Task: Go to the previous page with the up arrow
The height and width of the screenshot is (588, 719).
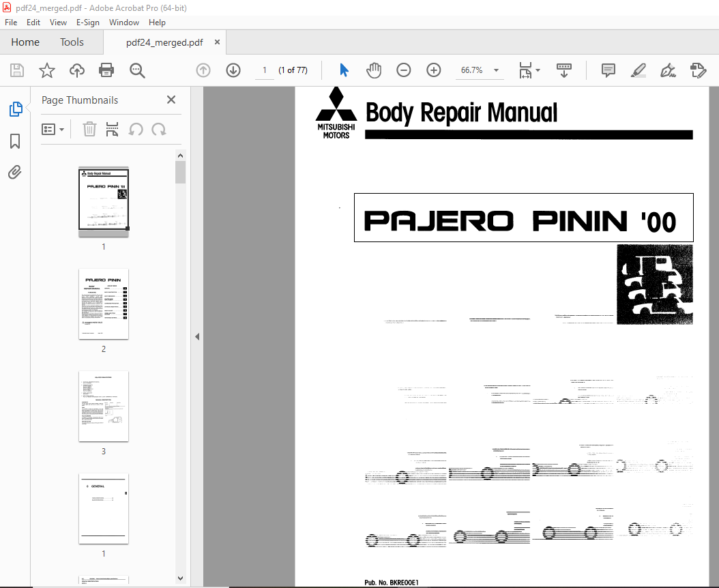Action: point(203,70)
